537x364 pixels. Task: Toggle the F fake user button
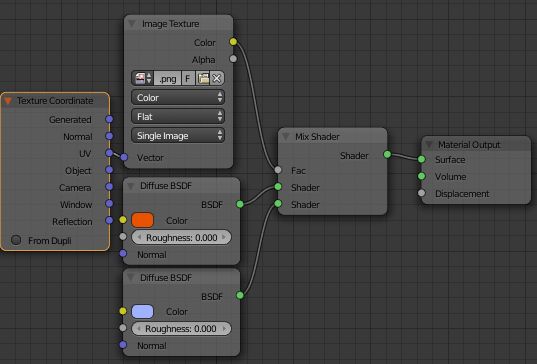click(x=188, y=78)
